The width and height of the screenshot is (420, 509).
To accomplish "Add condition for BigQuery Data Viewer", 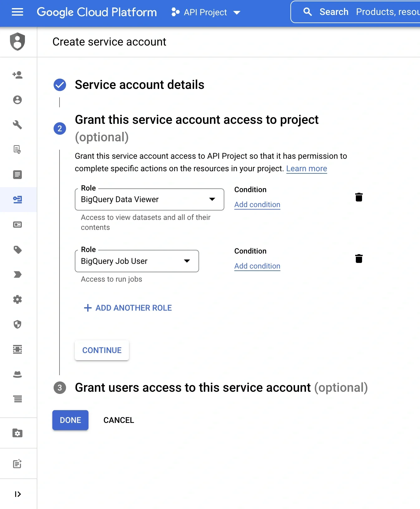I will point(257,205).
